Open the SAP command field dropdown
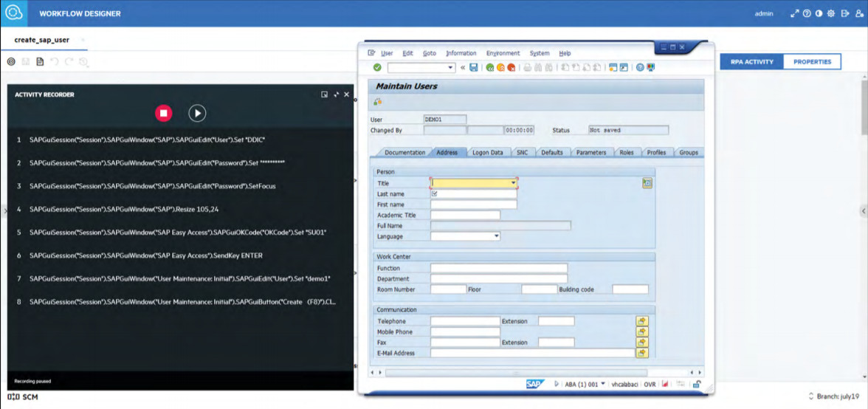 click(451, 67)
